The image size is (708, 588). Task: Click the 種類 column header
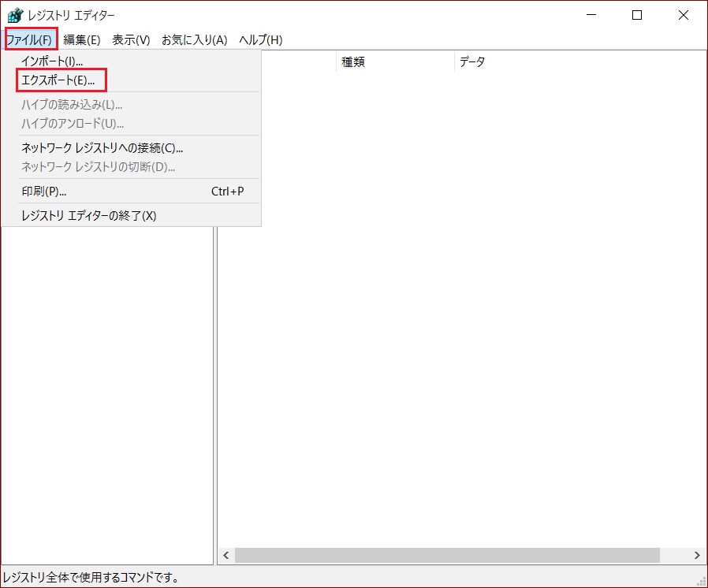pyautogui.click(x=395, y=61)
